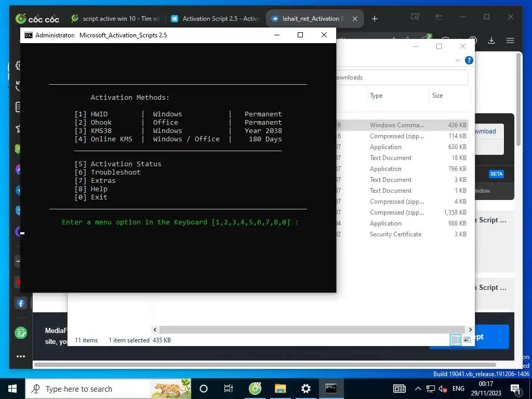This screenshot has height=399, width=532.
Task: Switch to 'Activation Script 2.5' tab
Action: [216, 19]
